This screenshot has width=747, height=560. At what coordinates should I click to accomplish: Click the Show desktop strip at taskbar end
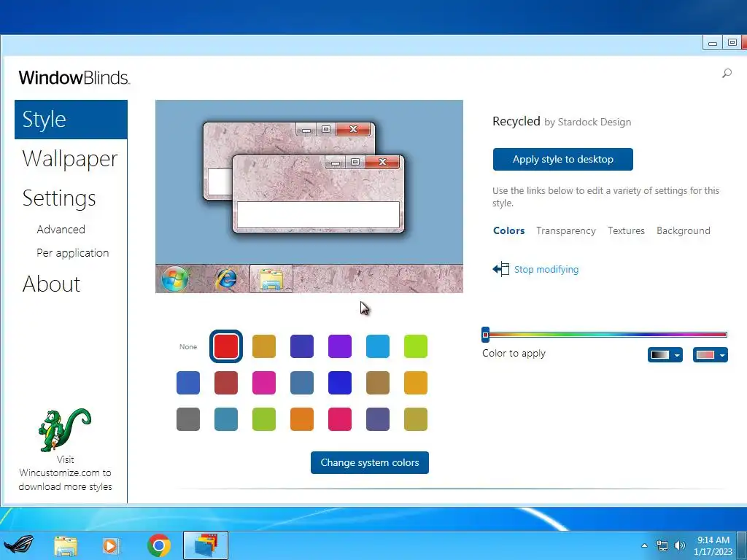point(742,545)
